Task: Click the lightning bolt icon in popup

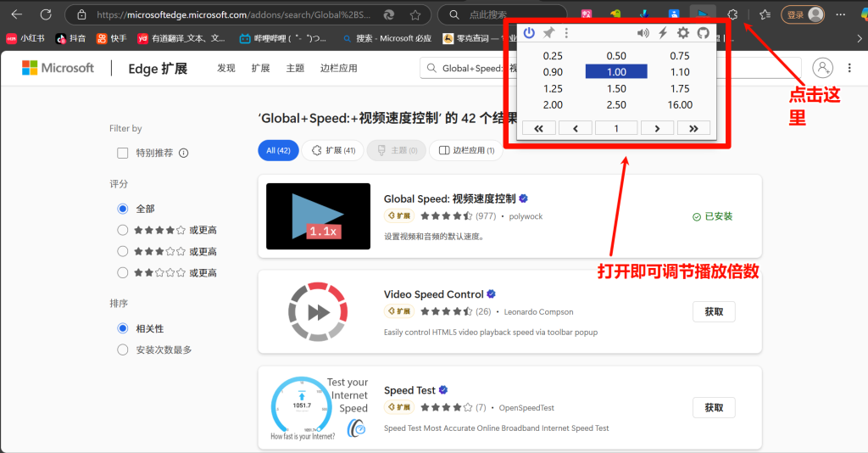Action: [x=663, y=33]
